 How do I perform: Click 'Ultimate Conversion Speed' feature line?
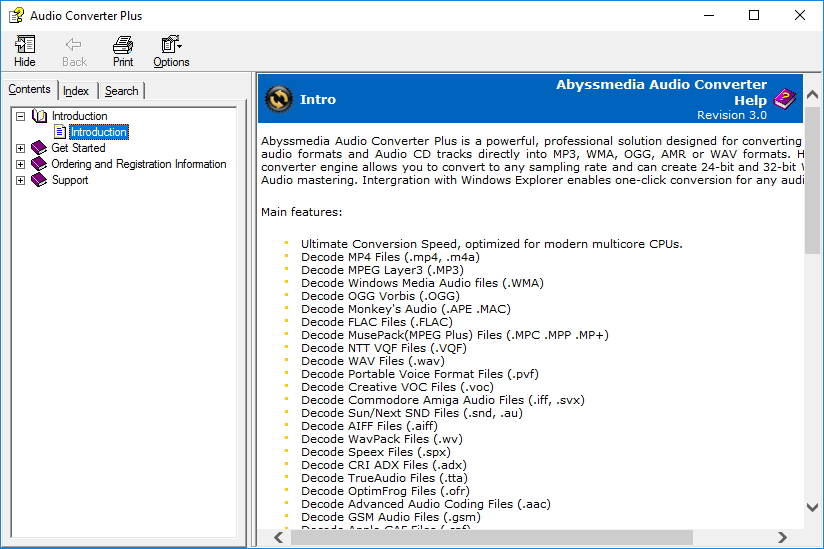tap(492, 244)
